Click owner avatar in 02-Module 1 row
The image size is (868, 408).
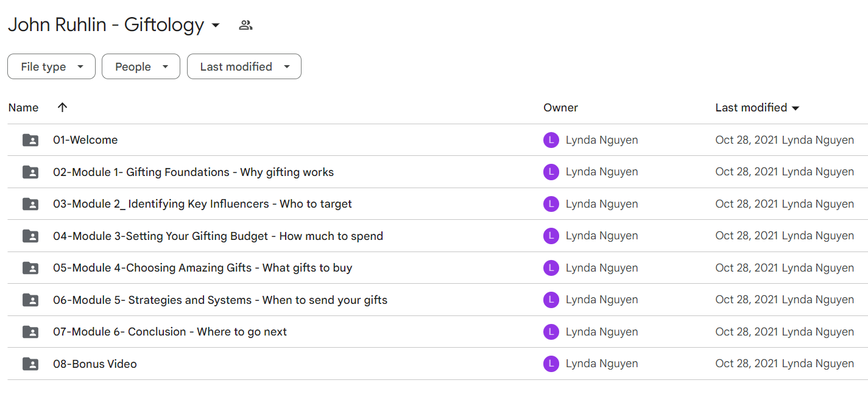[x=551, y=172]
